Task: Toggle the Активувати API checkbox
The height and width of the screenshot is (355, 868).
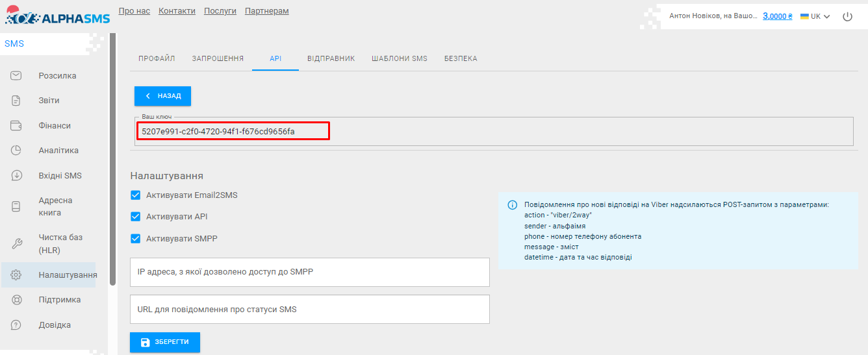Action: point(136,217)
